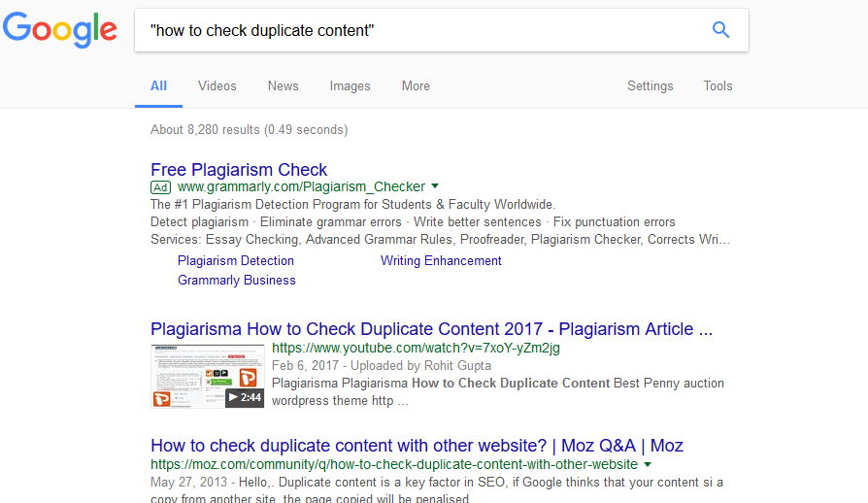Viewport: 868px width, 503px height.
Task: Switch to the Images tab
Action: click(x=350, y=85)
